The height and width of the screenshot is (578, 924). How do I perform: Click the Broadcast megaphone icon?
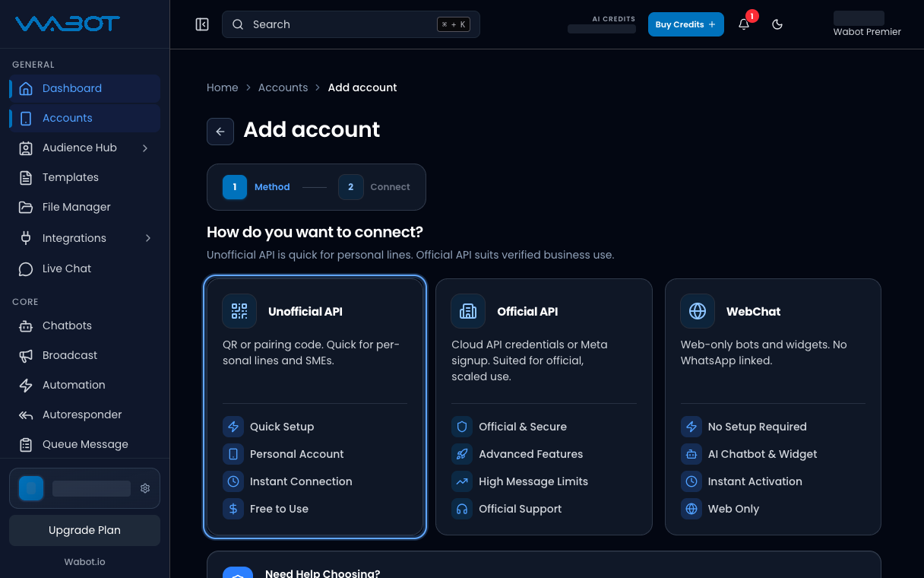click(x=26, y=355)
